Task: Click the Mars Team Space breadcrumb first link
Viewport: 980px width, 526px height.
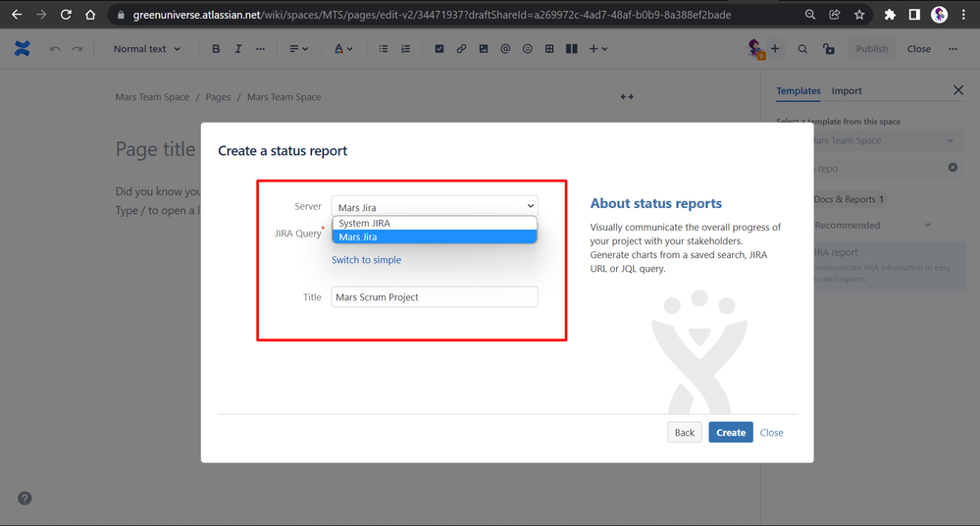Action: [152, 97]
